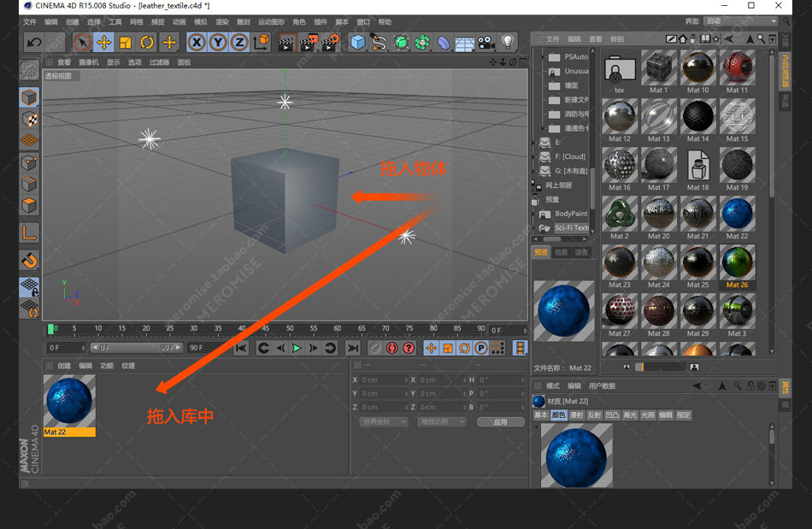
Task: Click timeline ruler at frame 45
Action: [266, 328]
